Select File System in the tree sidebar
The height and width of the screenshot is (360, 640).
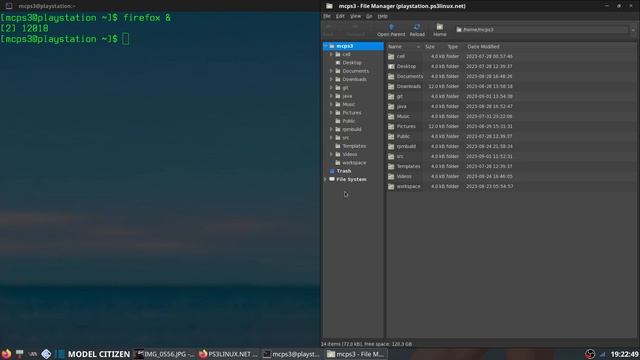pyautogui.click(x=351, y=179)
